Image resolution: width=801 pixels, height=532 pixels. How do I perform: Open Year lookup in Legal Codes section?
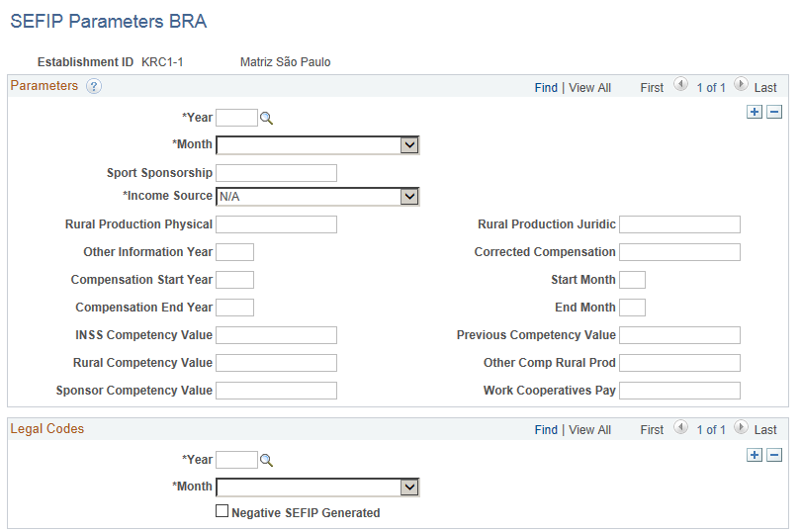[x=266, y=461]
